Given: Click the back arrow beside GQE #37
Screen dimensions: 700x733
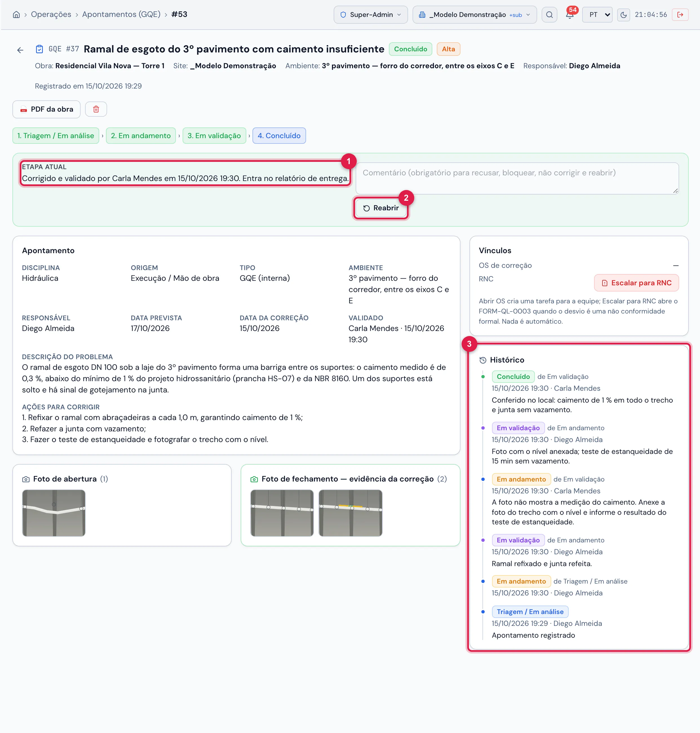Looking at the screenshot, I should click(20, 50).
